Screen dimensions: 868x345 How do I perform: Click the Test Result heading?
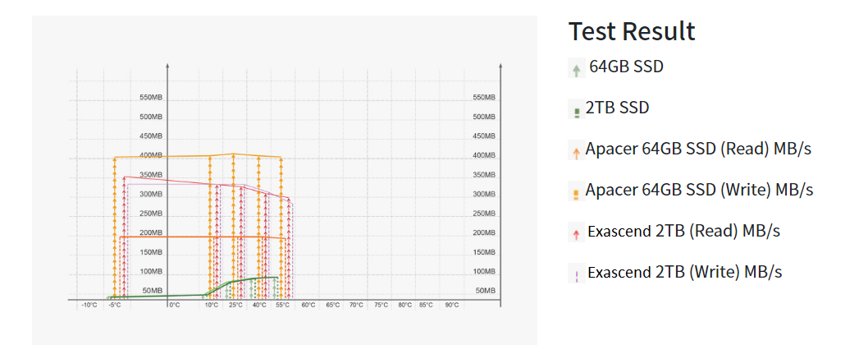coord(632,31)
